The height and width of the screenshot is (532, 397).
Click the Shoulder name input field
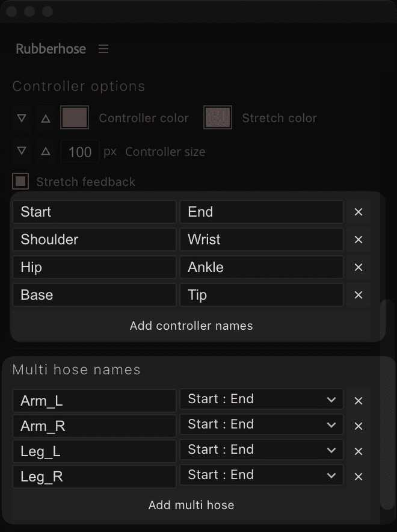[x=94, y=240]
